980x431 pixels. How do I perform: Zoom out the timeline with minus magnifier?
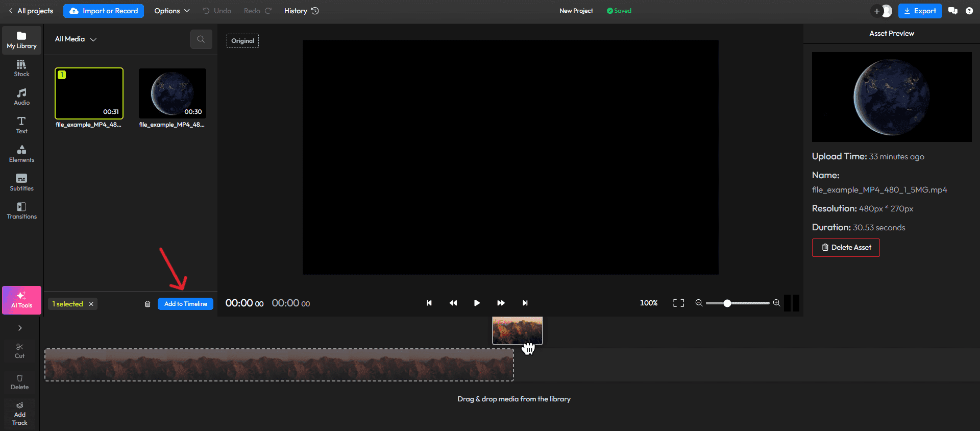point(699,303)
